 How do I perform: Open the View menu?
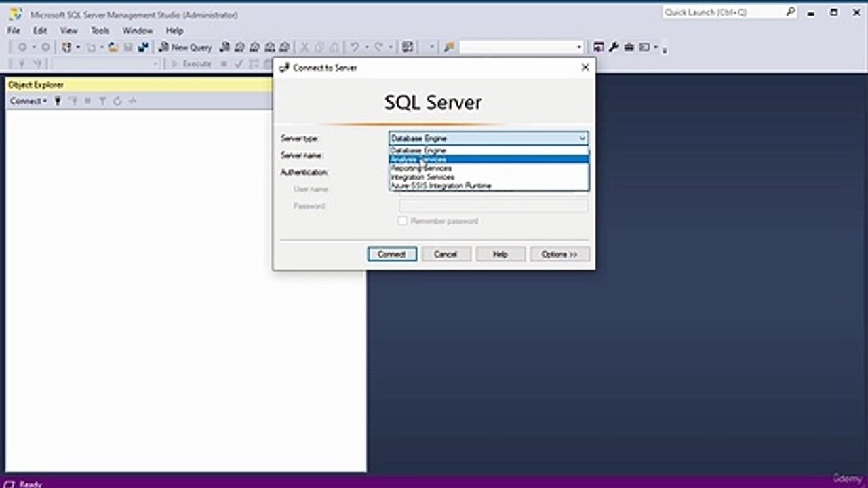point(68,30)
